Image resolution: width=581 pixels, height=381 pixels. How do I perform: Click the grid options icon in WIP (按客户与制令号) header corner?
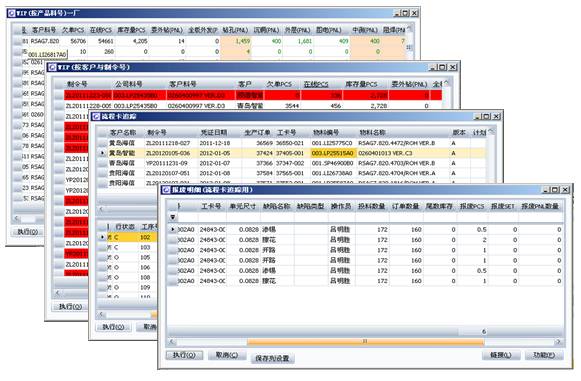[446, 83]
